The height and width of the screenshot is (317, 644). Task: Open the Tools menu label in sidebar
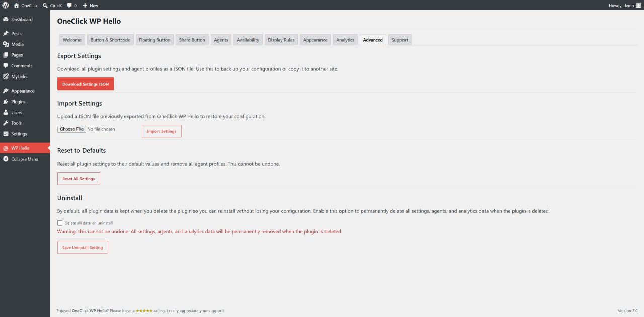coord(16,123)
